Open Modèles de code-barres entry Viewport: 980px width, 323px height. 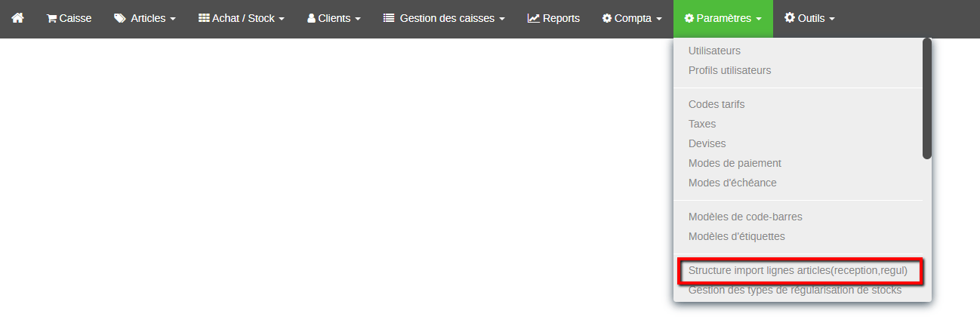[x=745, y=217]
